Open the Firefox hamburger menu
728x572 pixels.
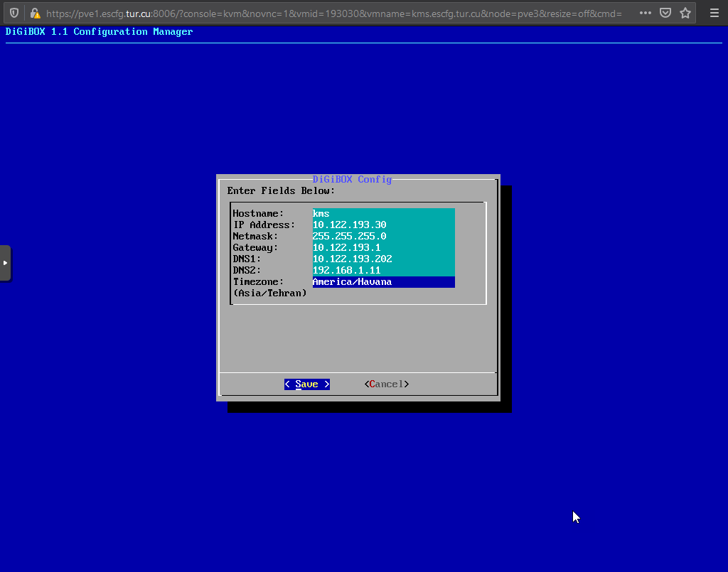pos(714,13)
